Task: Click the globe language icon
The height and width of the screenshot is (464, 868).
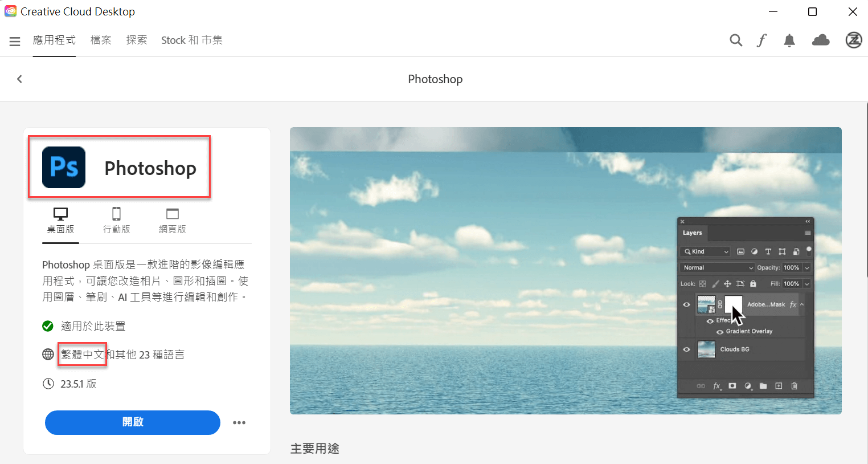Action: pyautogui.click(x=48, y=354)
